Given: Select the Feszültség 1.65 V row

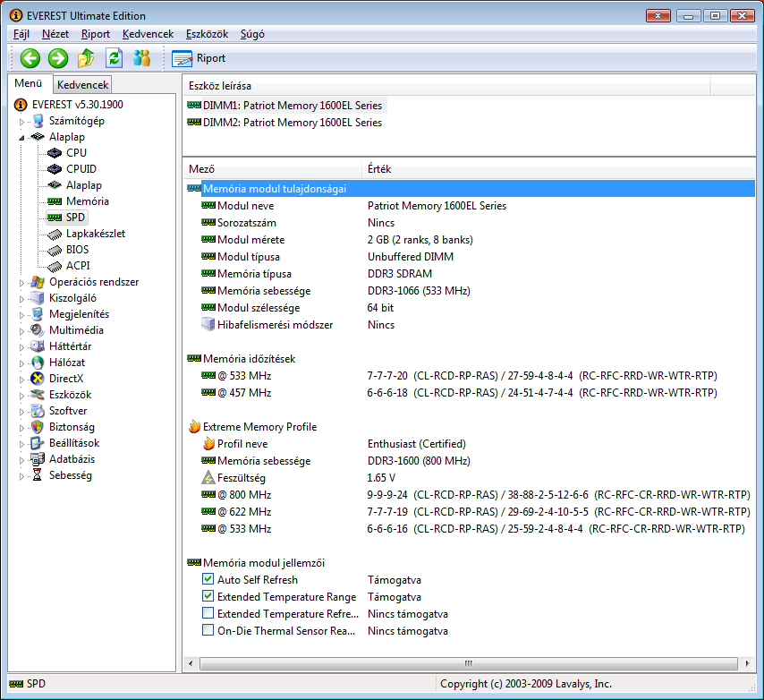Looking at the screenshot, I should tap(471, 478).
